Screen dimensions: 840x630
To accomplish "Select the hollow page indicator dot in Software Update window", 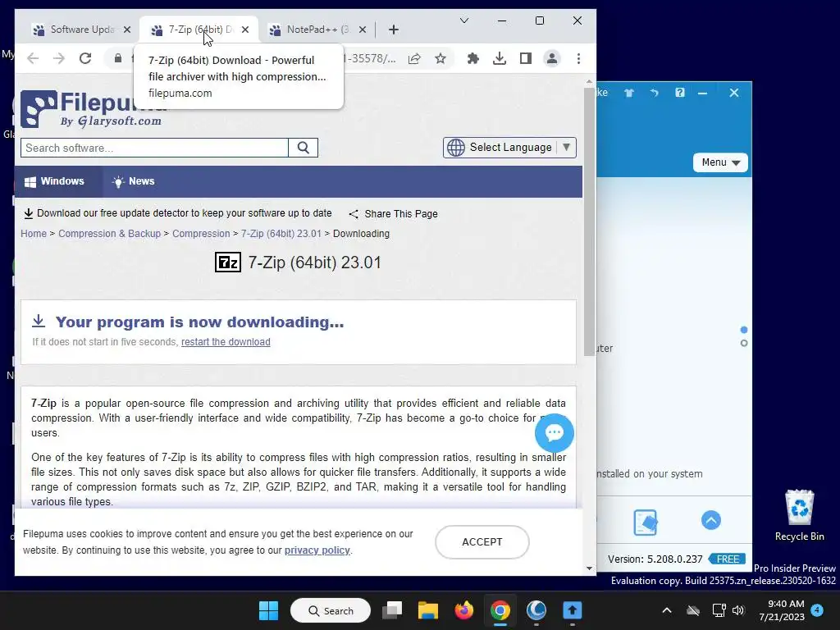I will 743,344.
